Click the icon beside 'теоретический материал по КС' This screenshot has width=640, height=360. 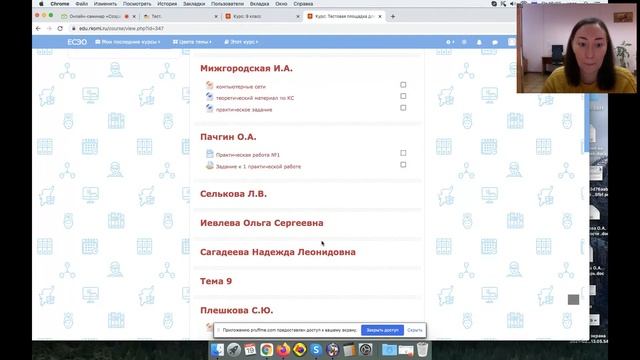[209, 97]
